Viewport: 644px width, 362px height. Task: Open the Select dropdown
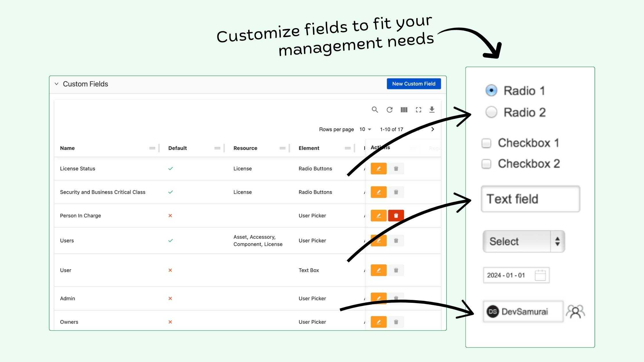(x=524, y=241)
